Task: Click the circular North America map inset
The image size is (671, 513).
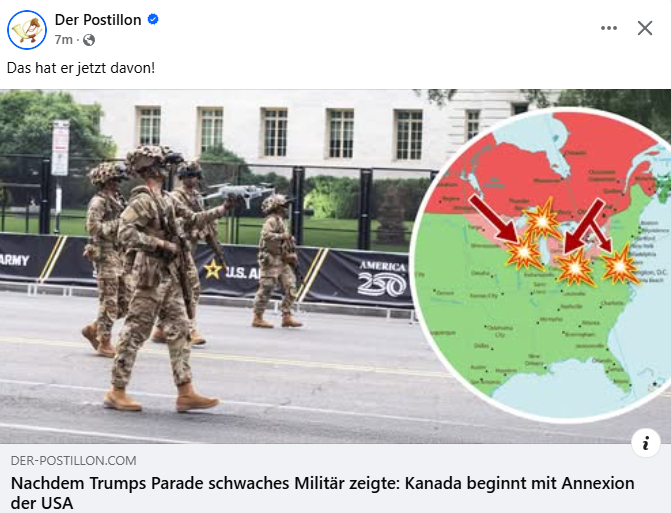Action: (543, 264)
